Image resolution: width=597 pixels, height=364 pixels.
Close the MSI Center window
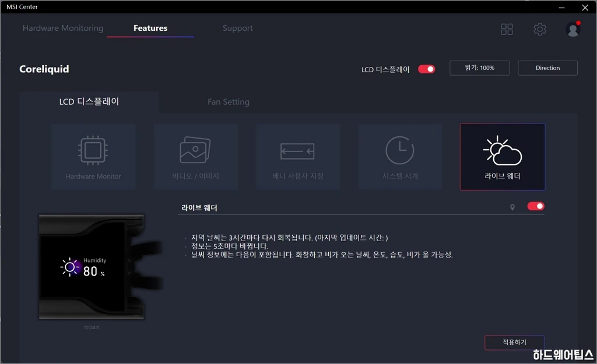coord(585,7)
